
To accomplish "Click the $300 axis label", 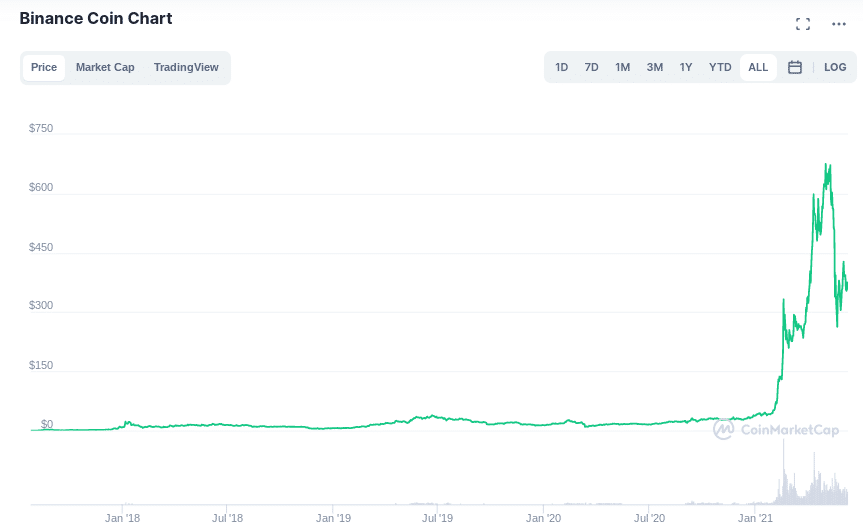I will (41, 305).
